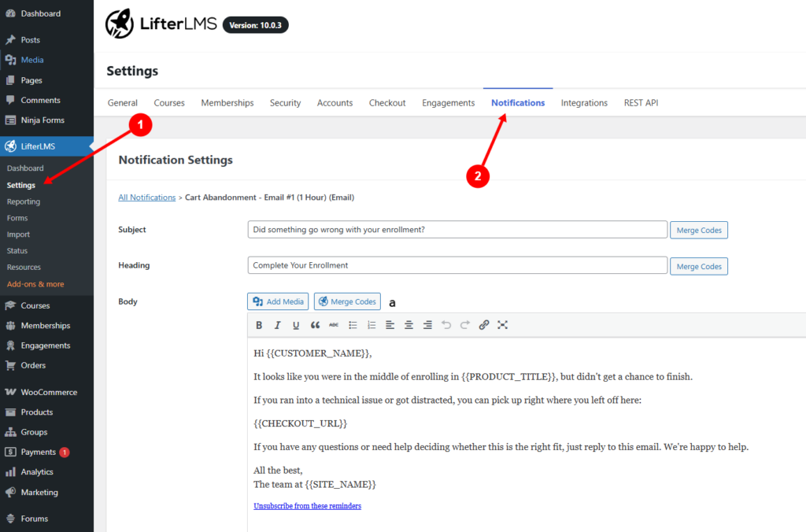Open LifterLMS Resources submenu item

pos(24,268)
